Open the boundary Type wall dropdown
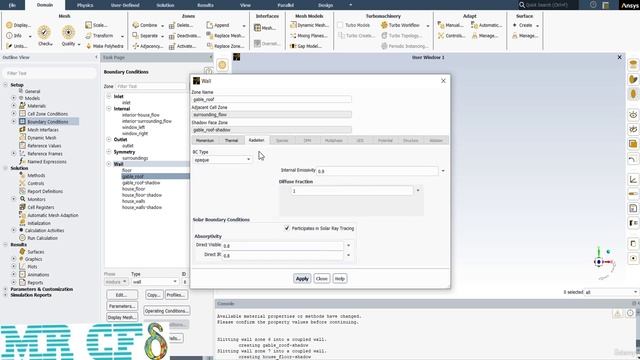Viewport: 640px width, 360px height. [x=155, y=282]
